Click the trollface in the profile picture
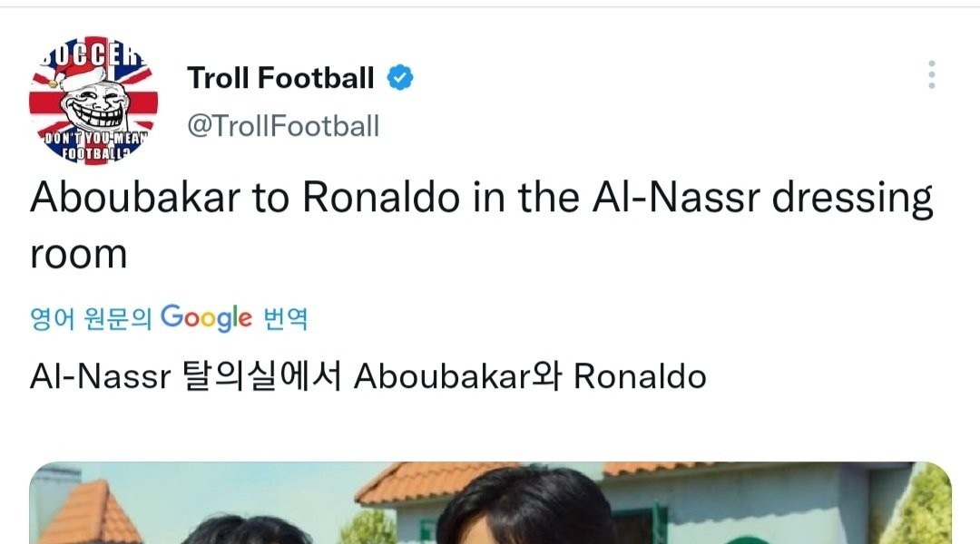 [93, 102]
